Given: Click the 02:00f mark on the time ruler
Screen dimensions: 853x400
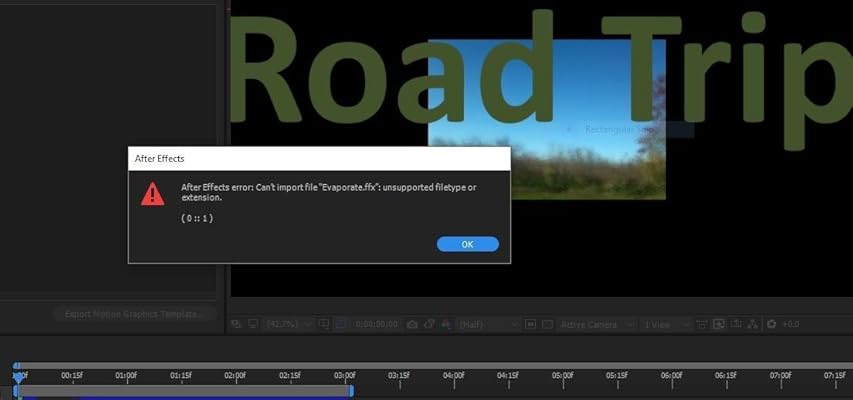Looking at the screenshot, I should coord(236,376).
